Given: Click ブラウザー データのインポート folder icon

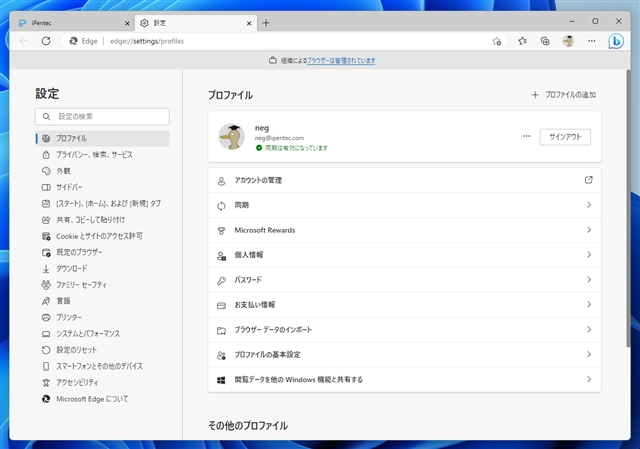Looking at the screenshot, I should pyautogui.click(x=221, y=331).
